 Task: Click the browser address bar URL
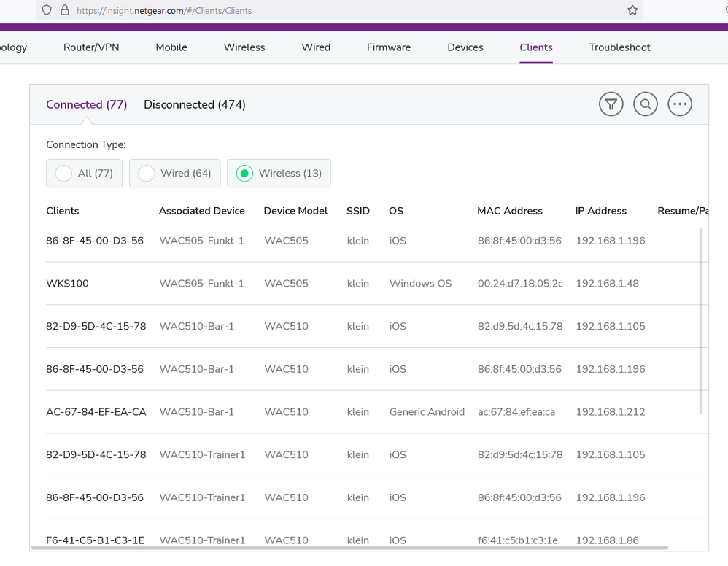(164, 11)
